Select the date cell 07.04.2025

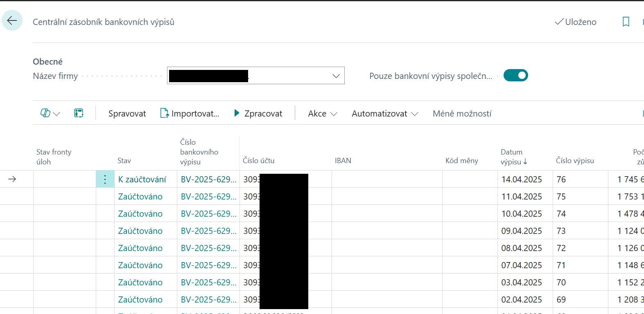pos(521,265)
